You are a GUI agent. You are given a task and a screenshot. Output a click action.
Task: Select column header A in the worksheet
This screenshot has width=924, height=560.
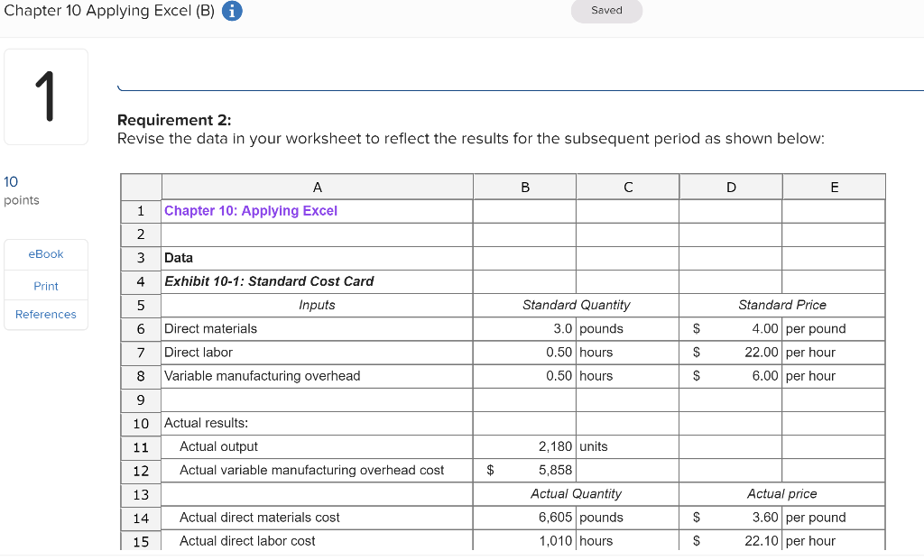click(x=317, y=186)
